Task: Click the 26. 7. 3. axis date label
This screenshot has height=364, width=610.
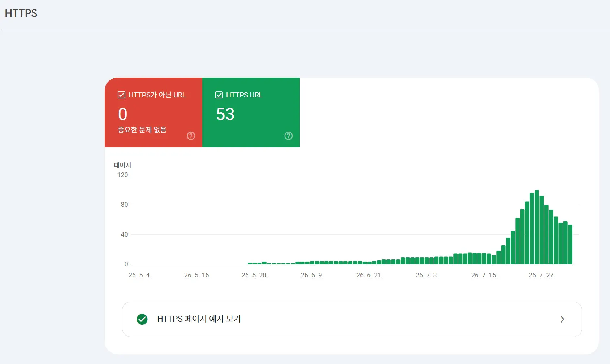Action: pos(427,275)
